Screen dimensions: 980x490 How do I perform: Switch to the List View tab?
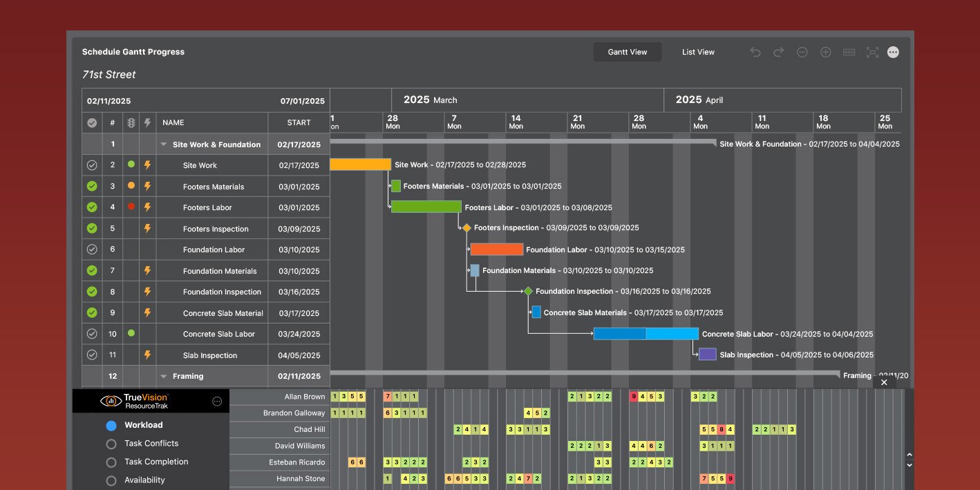pos(698,52)
